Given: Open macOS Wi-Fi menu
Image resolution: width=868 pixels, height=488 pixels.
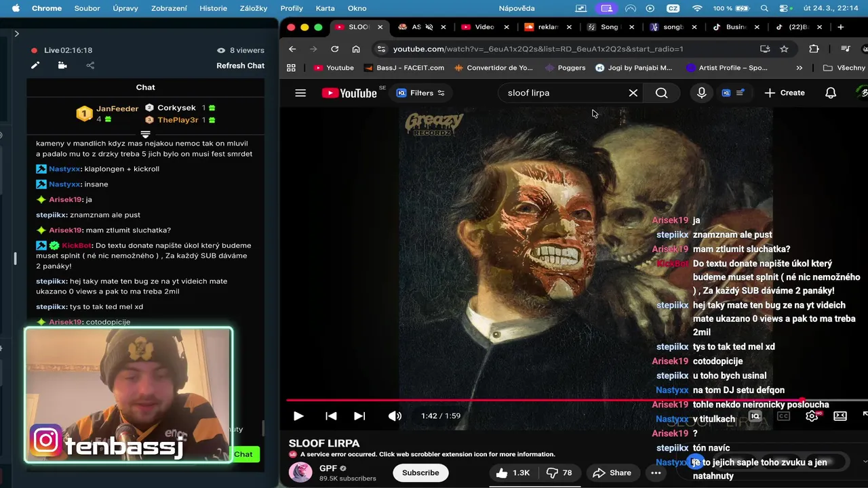Looking at the screenshot, I should pos(697,8).
